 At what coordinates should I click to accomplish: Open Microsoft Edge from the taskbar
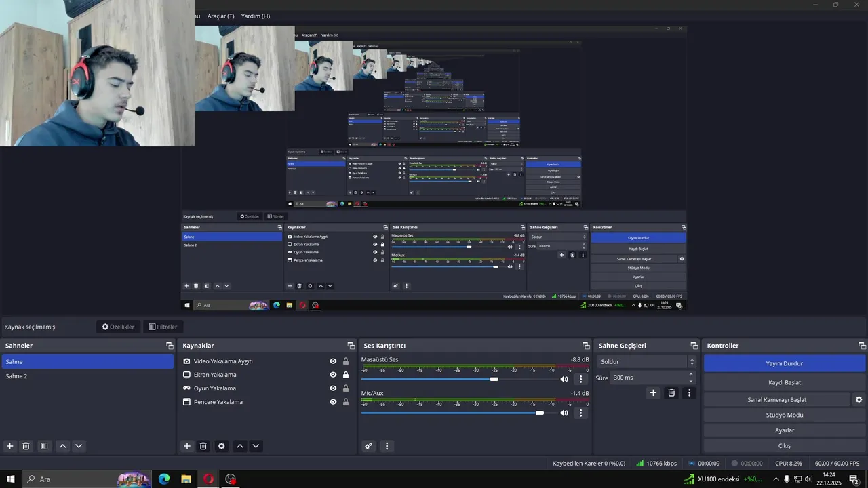coord(164,479)
